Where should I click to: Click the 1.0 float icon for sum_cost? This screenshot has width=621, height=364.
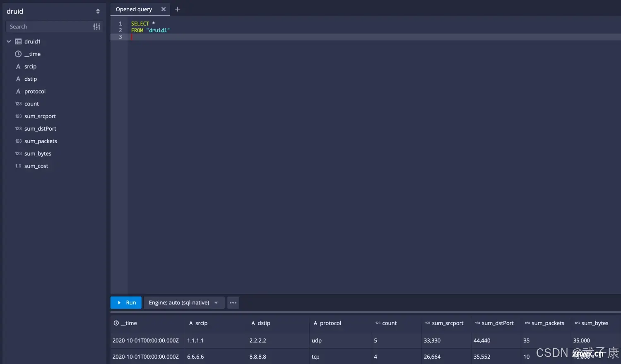(18, 166)
